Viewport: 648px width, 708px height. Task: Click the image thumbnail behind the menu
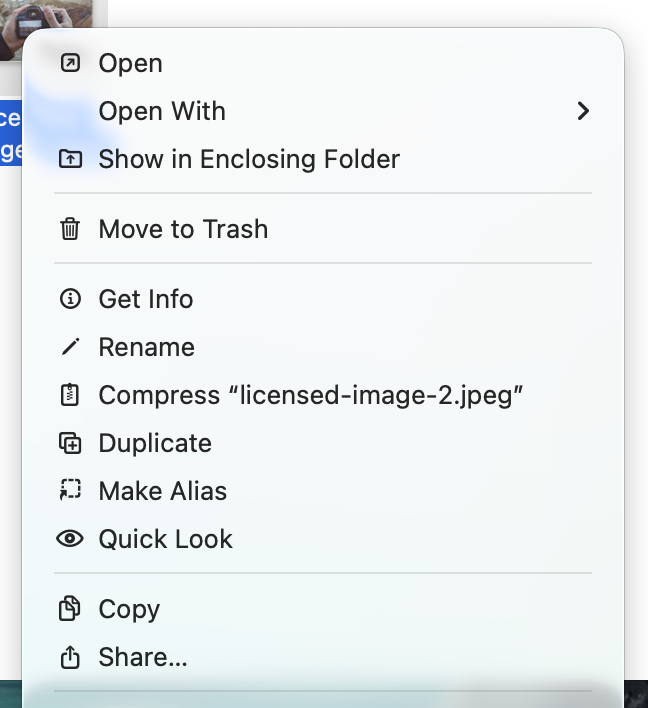pyautogui.click(x=10, y=25)
